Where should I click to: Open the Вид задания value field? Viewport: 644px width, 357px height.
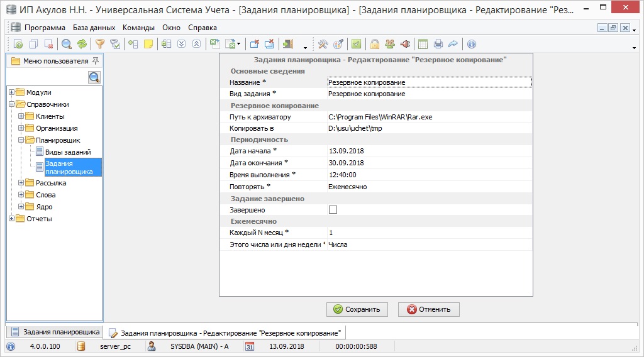(429, 94)
